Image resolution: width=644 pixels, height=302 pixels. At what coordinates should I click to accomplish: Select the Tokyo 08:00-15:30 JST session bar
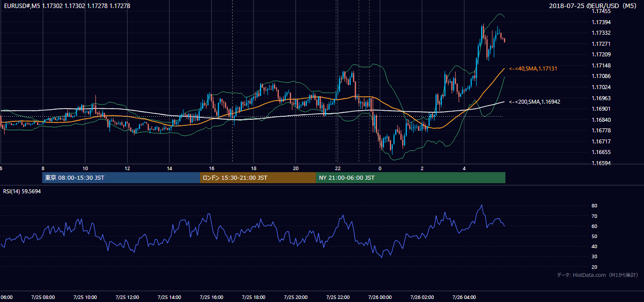121,178
